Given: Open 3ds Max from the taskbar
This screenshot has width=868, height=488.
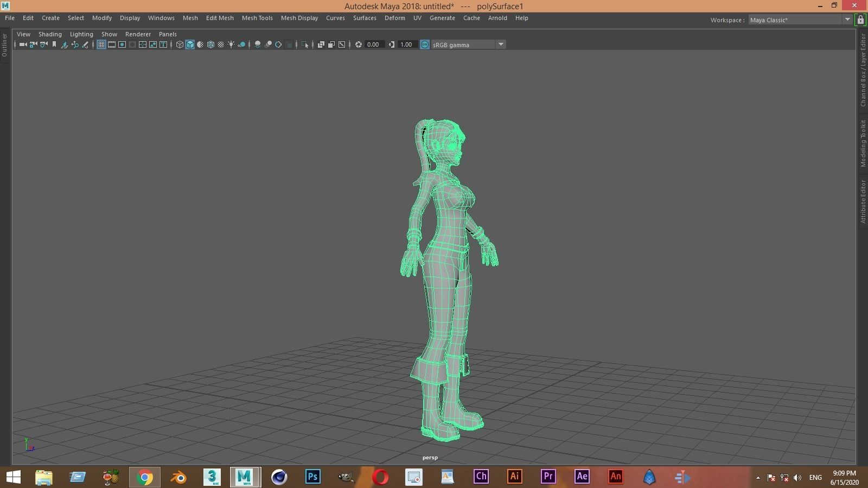Looking at the screenshot, I should (212, 477).
